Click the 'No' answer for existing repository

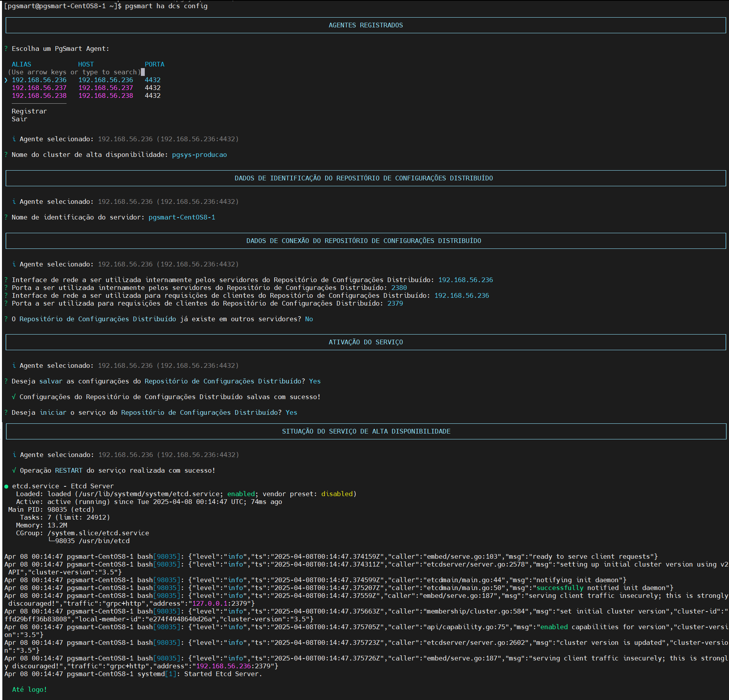coord(309,319)
